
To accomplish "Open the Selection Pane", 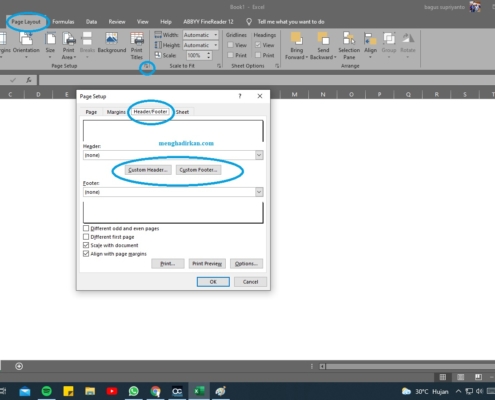I will tap(349, 46).
